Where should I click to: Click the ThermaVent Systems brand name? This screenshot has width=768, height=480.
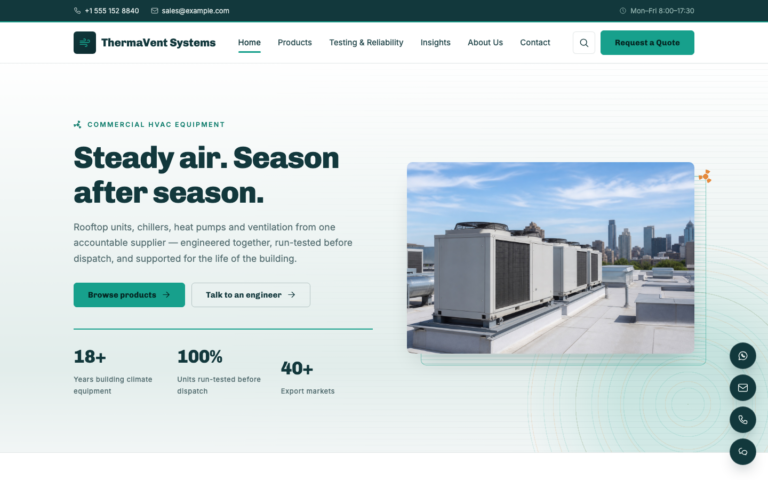pyautogui.click(x=158, y=43)
